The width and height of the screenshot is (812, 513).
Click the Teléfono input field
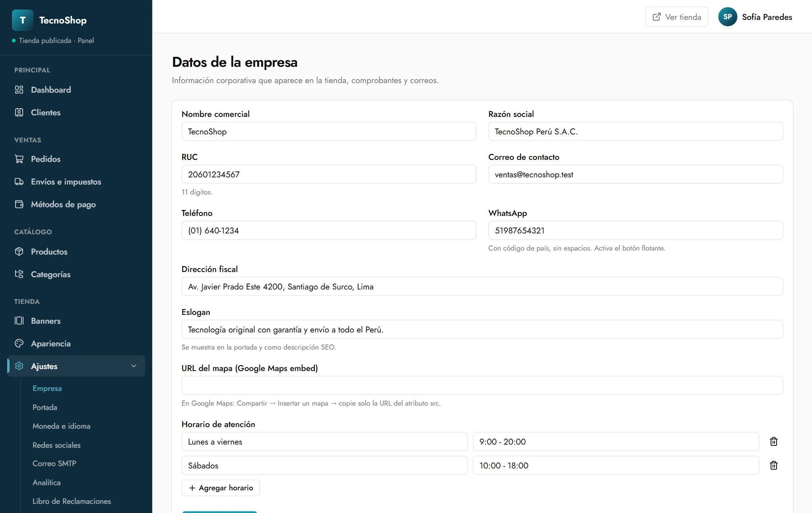point(329,230)
